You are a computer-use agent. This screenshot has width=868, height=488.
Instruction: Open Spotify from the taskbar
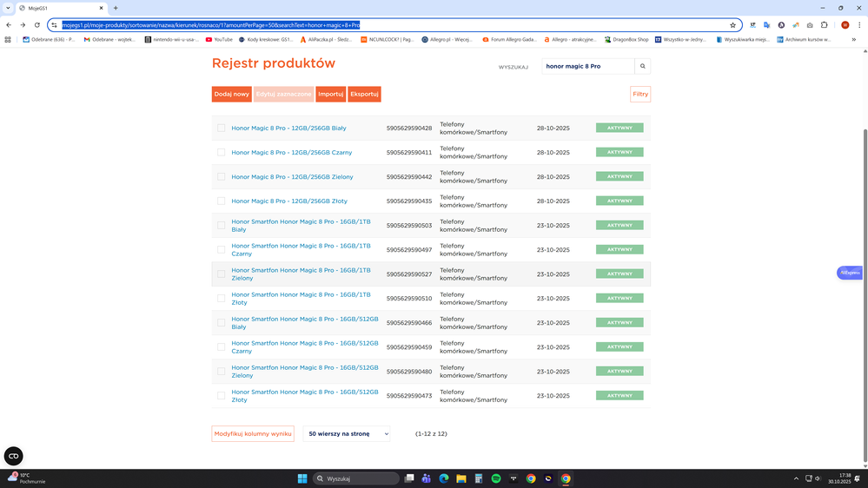(x=496, y=478)
